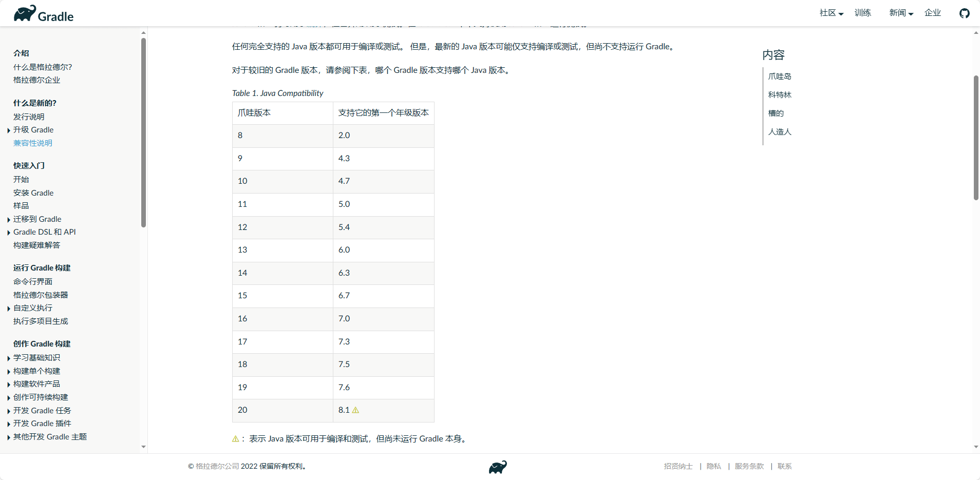Image resolution: width=980 pixels, height=480 pixels.
Task: Click table cell with Java version 20
Action: (282, 410)
